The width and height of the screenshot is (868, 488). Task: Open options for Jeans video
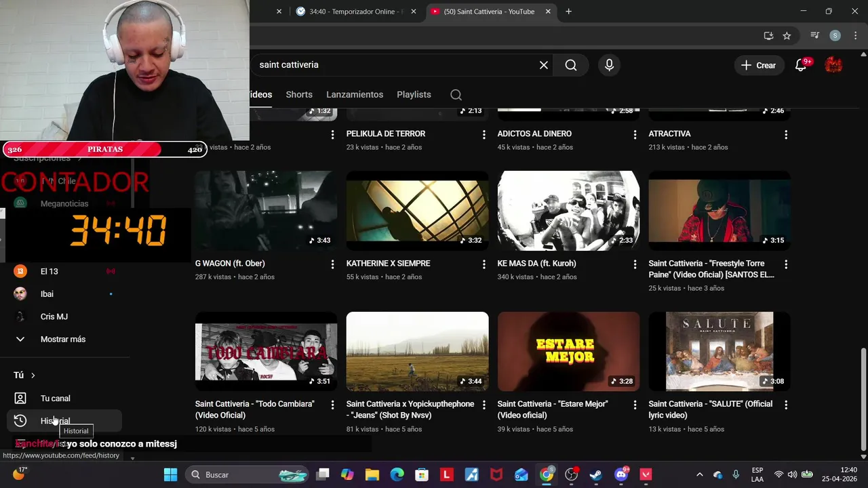coord(484,405)
